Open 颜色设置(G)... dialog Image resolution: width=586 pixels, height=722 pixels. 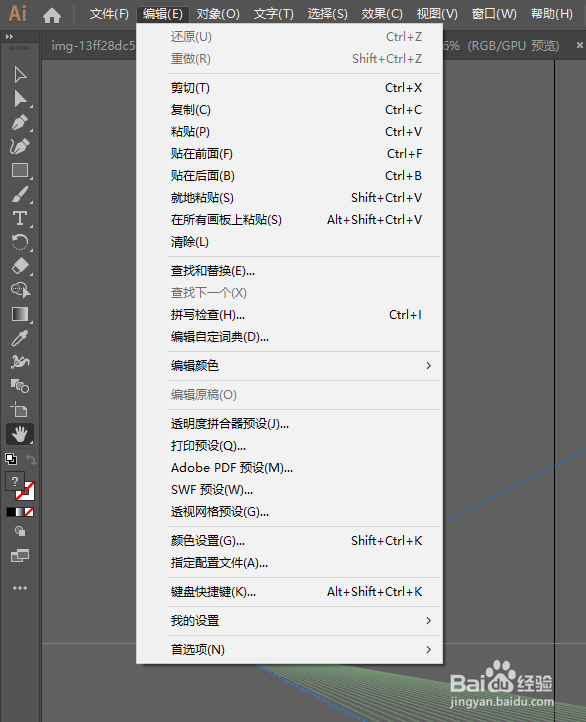[x=289, y=541]
